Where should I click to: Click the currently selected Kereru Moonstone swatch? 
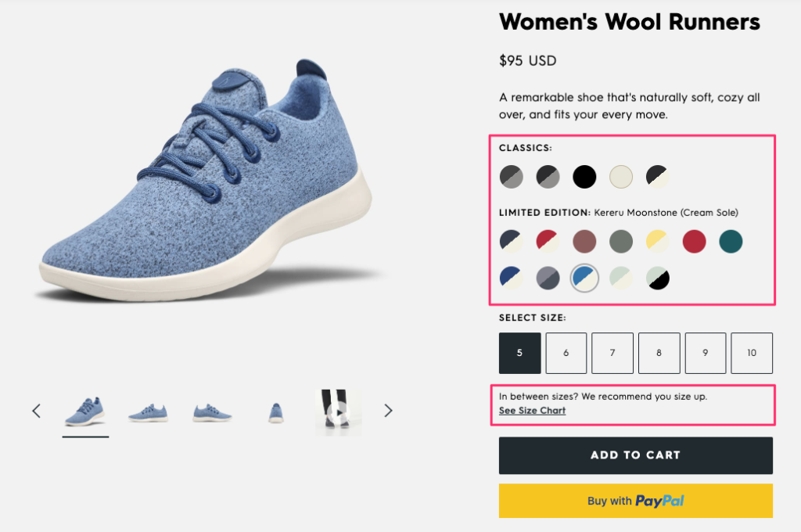[x=584, y=278]
